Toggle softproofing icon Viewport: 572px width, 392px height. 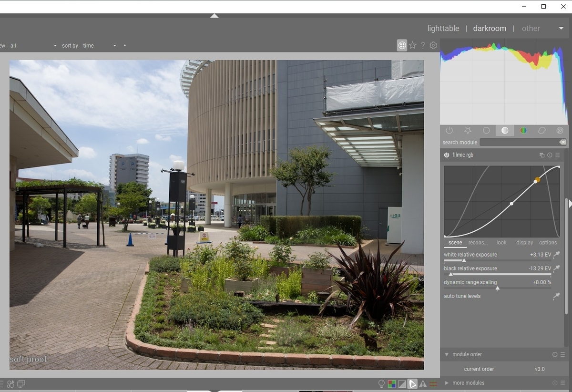tap(413, 383)
